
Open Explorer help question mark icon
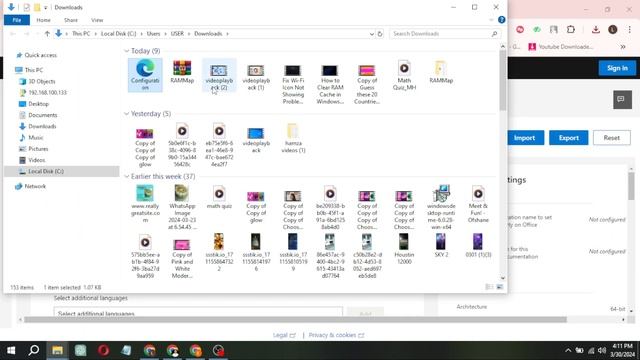coord(502,20)
